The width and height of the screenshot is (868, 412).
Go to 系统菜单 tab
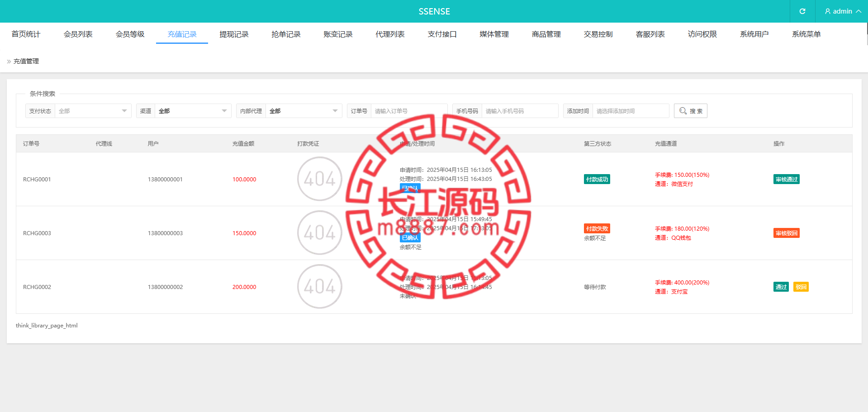click(806, 34)
